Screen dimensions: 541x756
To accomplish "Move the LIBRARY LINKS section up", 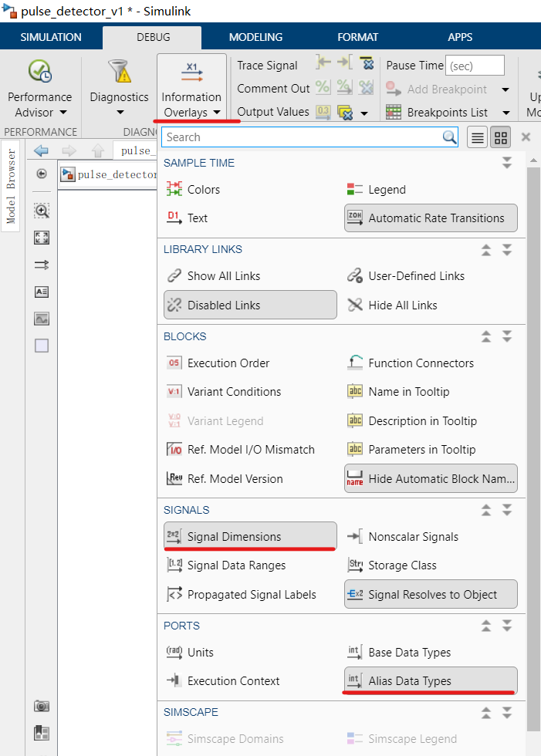I will [486, 250].
